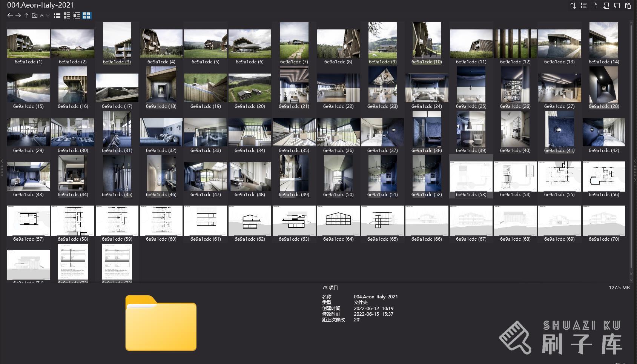Click the vertical scrollbar on the right
This screenshot has height=364, width=637.
tap(631, 147)
